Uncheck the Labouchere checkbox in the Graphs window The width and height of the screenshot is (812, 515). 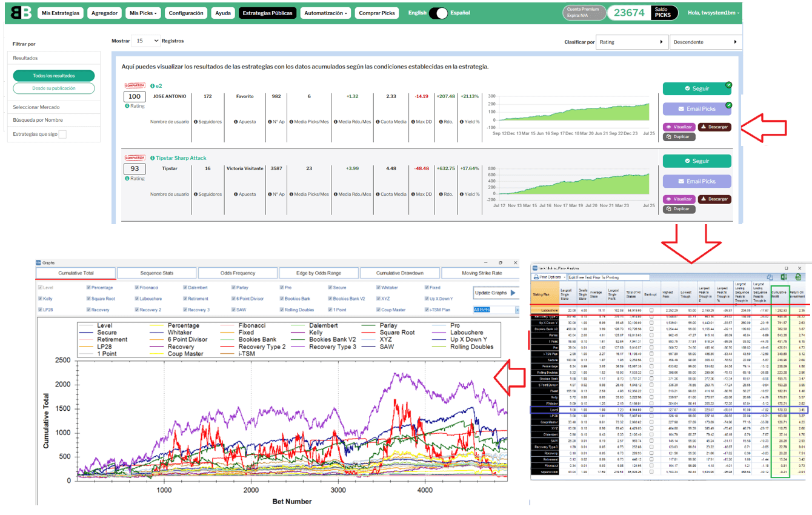[x=137, y=299]
